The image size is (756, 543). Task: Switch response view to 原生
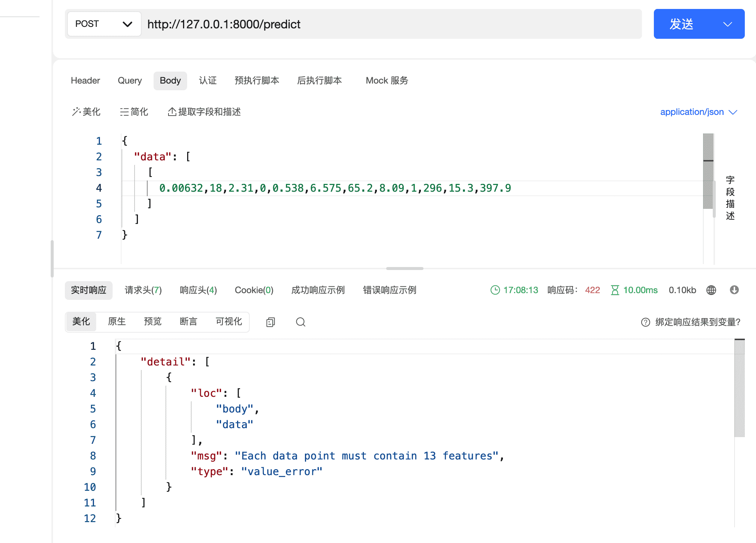pyautogui.click(x=117, y=321)
